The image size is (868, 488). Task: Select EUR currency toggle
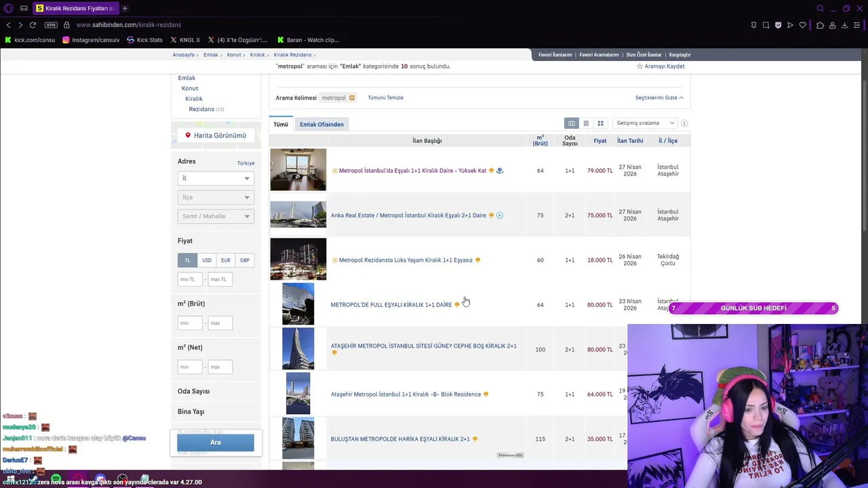click(226, 260)
